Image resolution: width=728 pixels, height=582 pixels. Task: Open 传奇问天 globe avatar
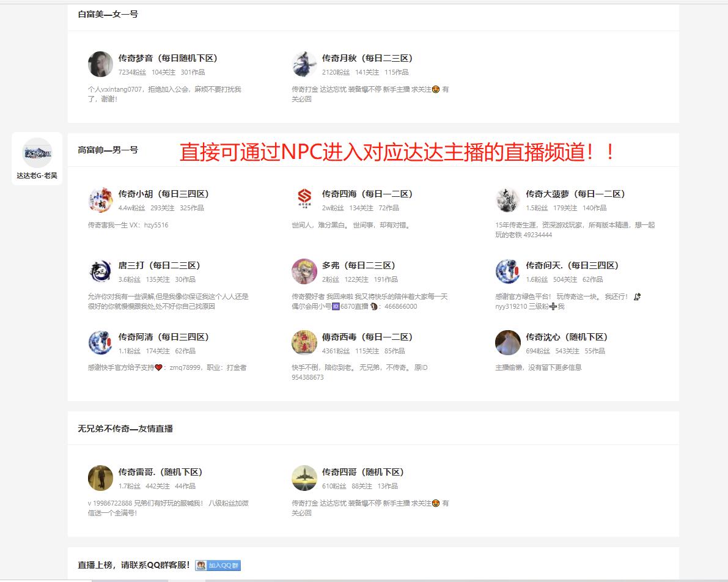(x=508, y=271)
